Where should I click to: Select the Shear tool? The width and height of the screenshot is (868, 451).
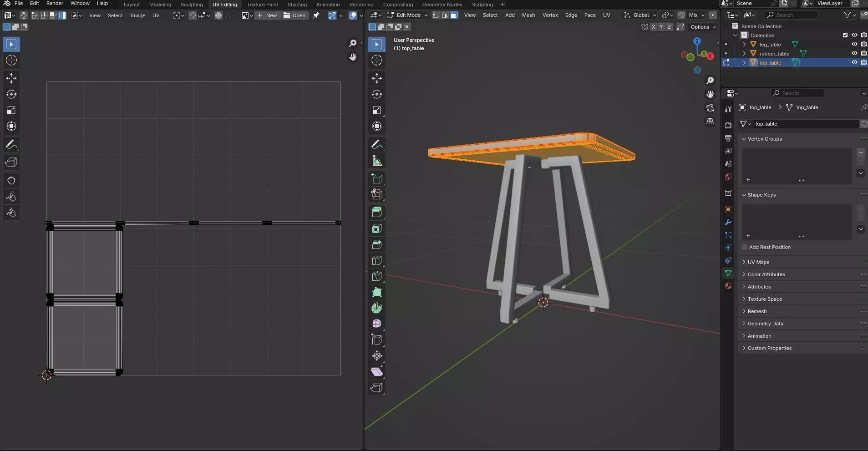pyautogui.click(x=377, y=371)
